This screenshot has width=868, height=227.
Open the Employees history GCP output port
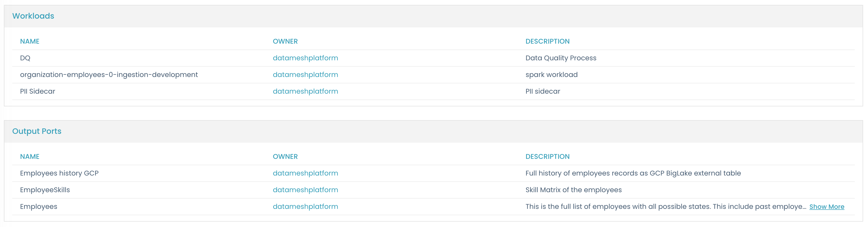[59, 173]
